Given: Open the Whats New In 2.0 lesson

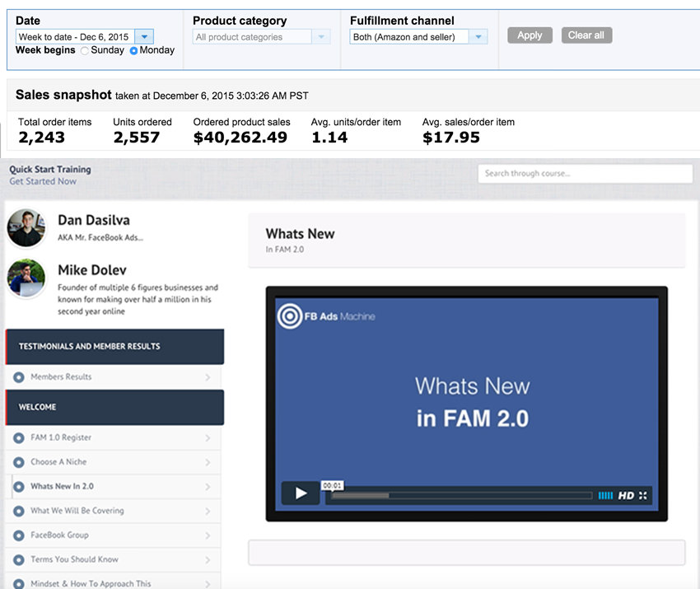Looking at the screenshot, I should click(113, 486).
